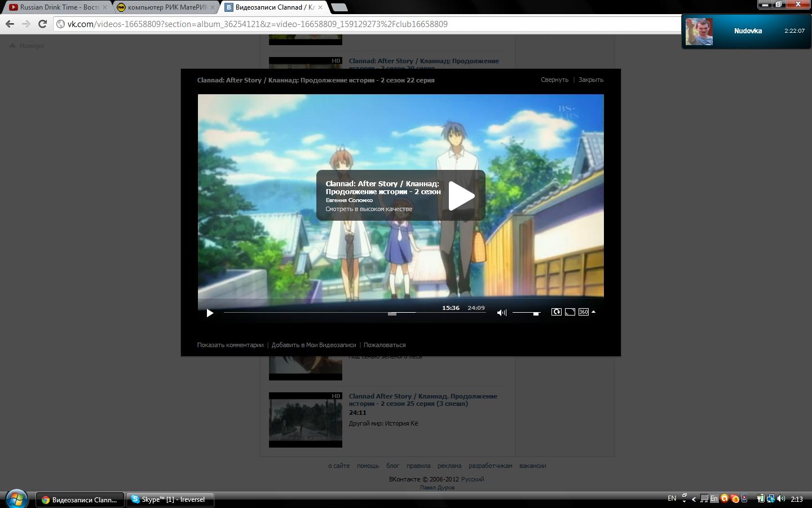Open Clannad After Story серия 25 title link
The height and width of the screenshot is (508, 812).
pyautogui.click(x=423, y=400)
